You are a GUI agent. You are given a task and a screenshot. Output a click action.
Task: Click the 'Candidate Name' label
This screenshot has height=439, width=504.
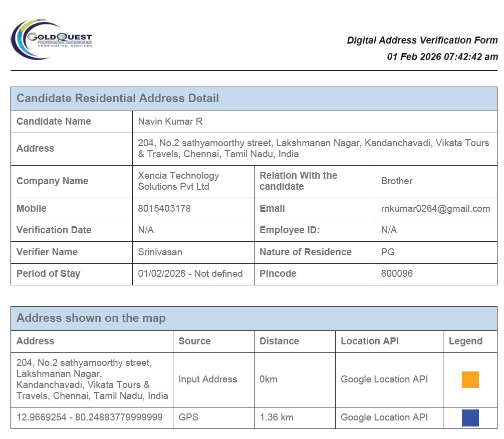(x=54, y=122)
